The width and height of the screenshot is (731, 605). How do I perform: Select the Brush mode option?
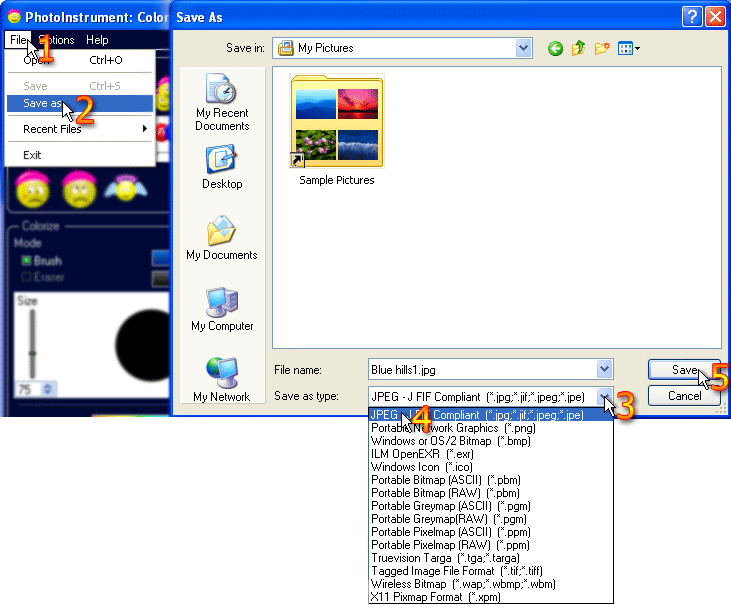click(x=42, y=261)
